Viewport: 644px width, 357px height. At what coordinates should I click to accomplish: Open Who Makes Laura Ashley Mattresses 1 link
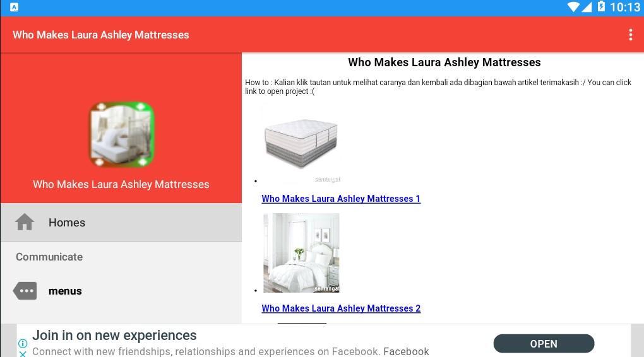[x=341, y=199]
